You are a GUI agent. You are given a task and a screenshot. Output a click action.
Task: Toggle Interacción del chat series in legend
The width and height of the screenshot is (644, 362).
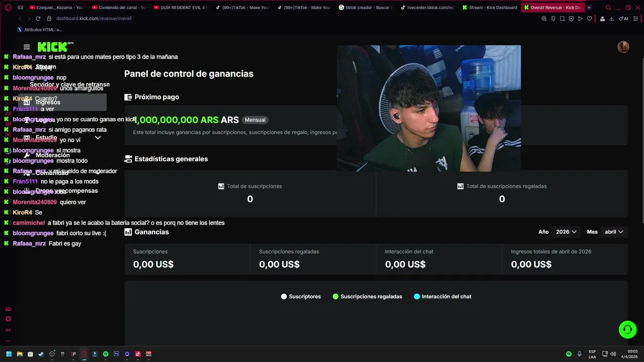click(442, 297)
